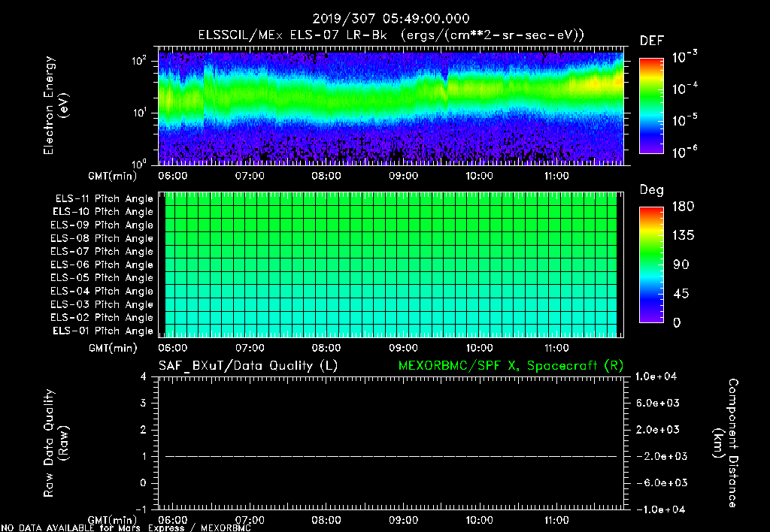Click the 06:00 tick label under the spectrogram
Viewport: 770px width, 532px height.
click(x=173, y=176)
